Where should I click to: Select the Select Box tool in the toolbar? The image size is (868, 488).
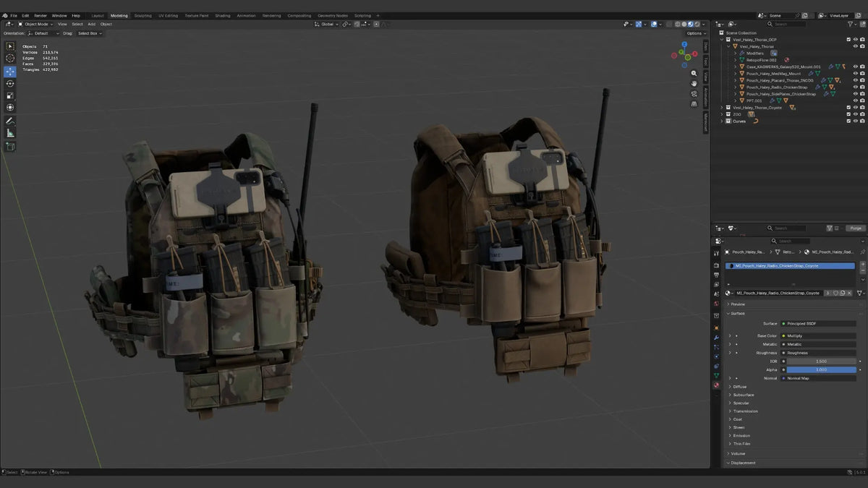tap(10, 46)
